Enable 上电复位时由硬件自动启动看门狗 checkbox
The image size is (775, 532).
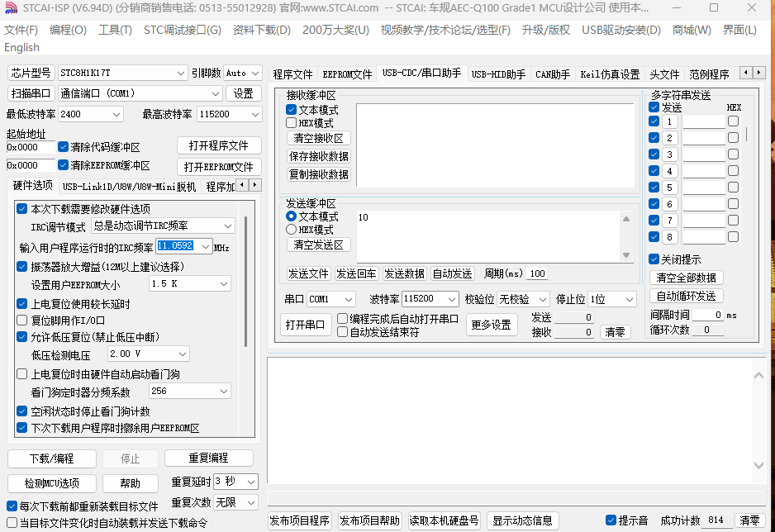pos(21,374)
